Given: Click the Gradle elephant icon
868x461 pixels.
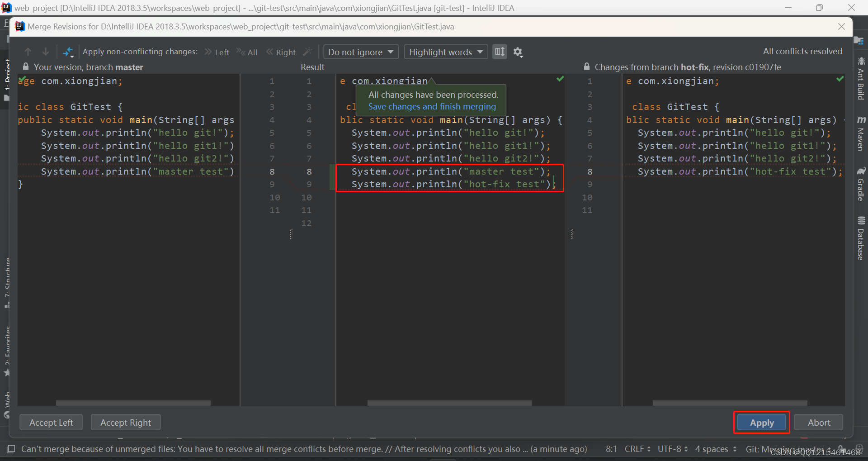Looking at the screenshot, I should [861, 171].
